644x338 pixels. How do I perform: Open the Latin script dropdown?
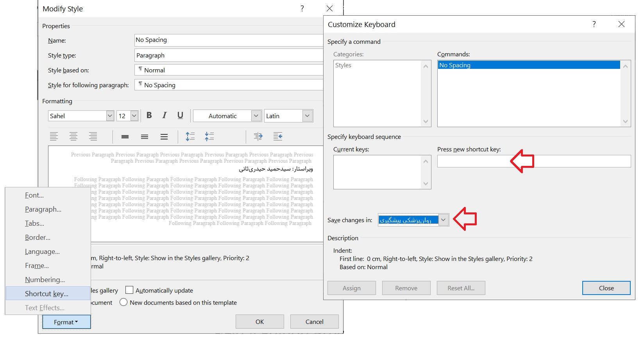tap(308, 116)
